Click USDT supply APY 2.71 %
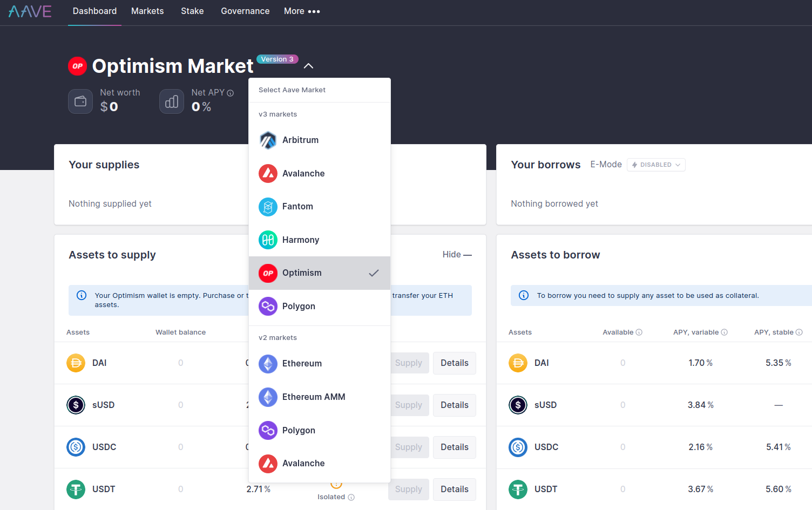Screen dimensions: 812x510 point(259,489)
